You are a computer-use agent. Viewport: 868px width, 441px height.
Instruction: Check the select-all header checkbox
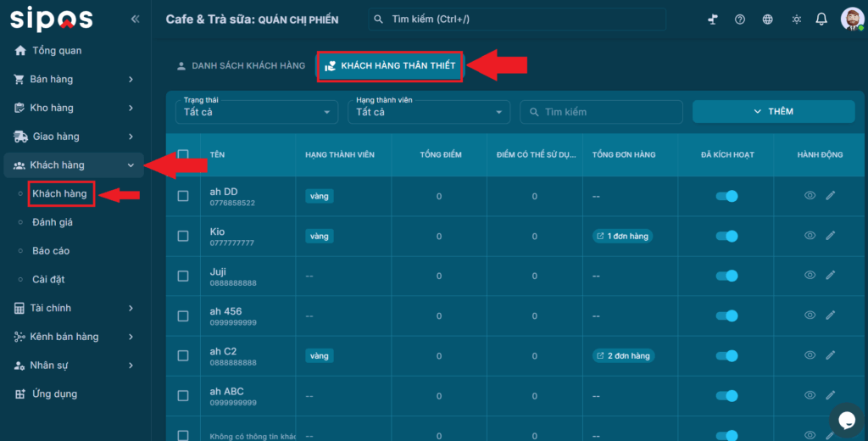(x=183, y=154)
